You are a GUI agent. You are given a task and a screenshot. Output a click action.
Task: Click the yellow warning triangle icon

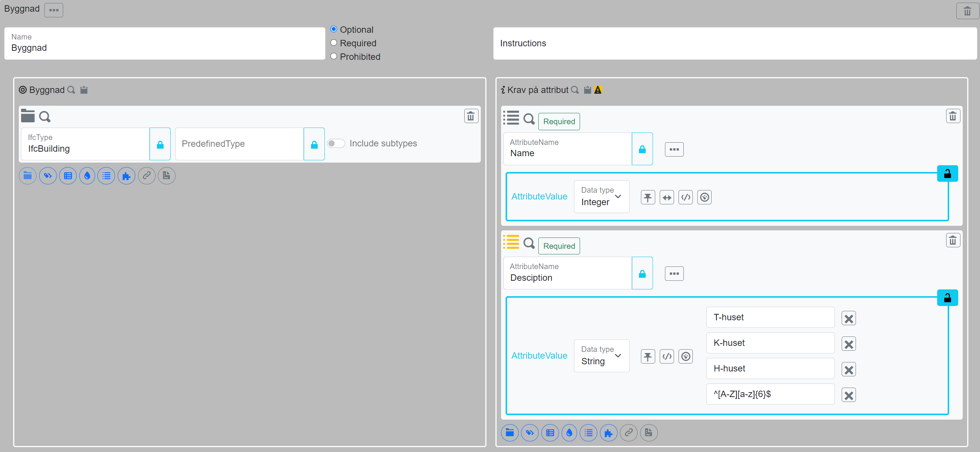598,90
